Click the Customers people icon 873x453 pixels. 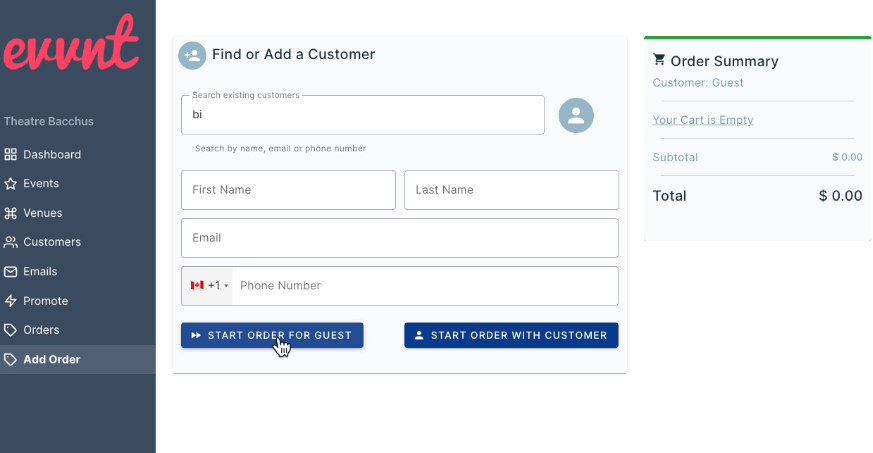coord(11,242)
